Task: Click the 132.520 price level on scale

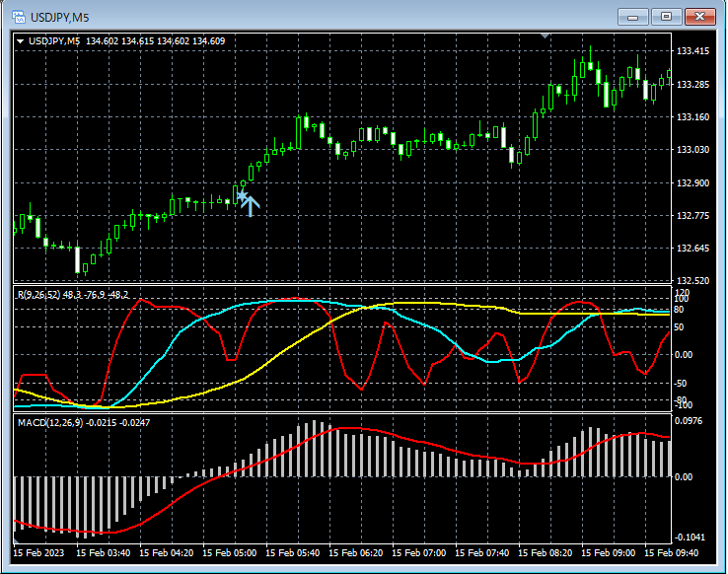Action: (692, 281)
